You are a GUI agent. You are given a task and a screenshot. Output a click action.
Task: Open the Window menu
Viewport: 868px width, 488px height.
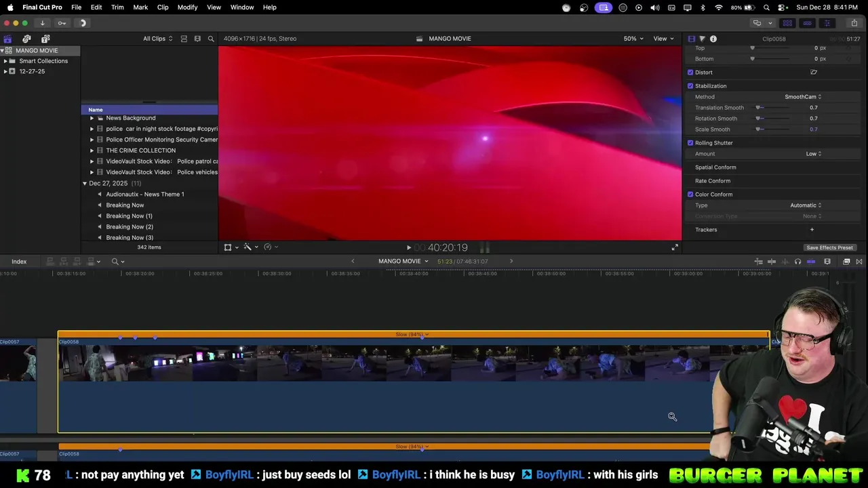click(x=242, y=7)
